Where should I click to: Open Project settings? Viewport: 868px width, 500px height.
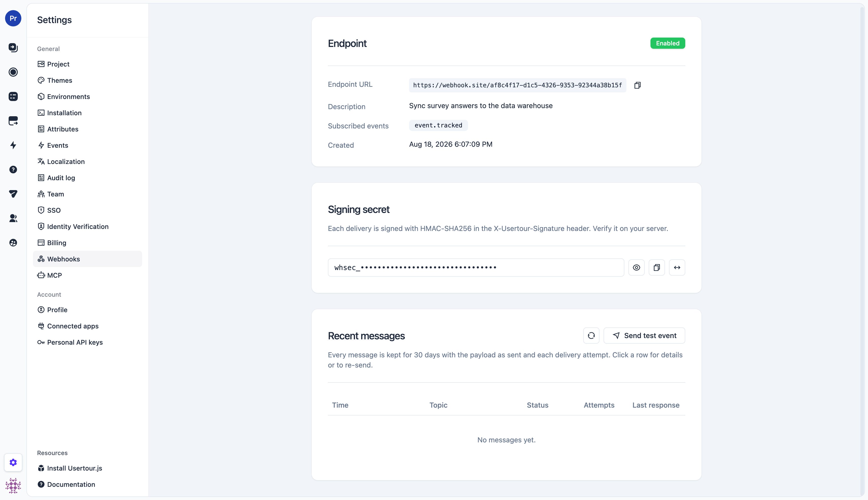pos(87,64)
